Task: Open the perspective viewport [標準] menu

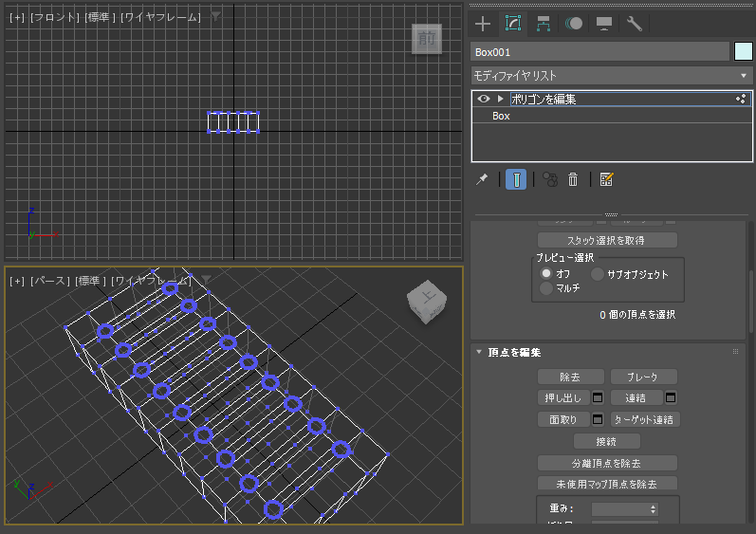Action: tap(91, 281)
